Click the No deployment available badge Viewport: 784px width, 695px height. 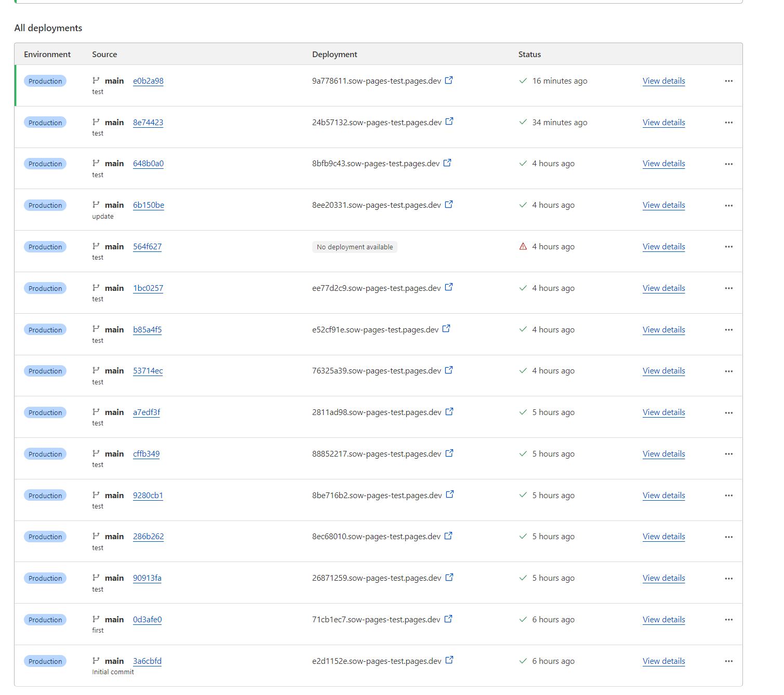355,247
